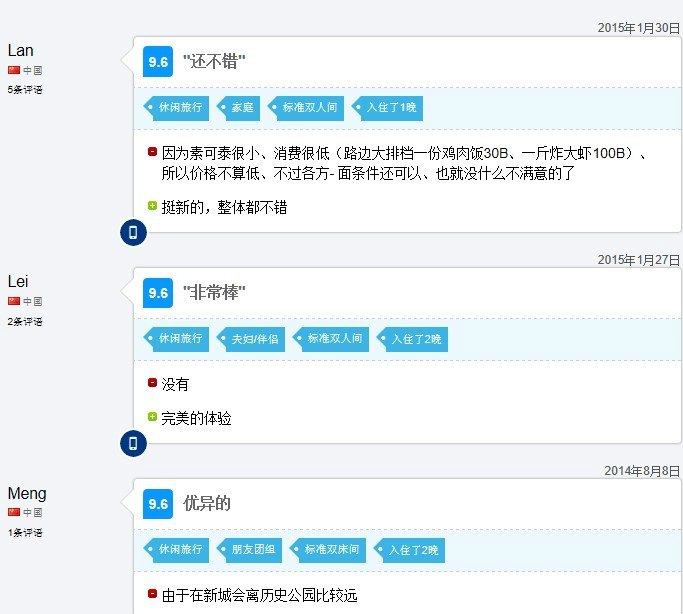Click the 入住了1晚 tag
The height and width of the screenshot is (614, 683).
pyautogui.click(x=390, y=107)
